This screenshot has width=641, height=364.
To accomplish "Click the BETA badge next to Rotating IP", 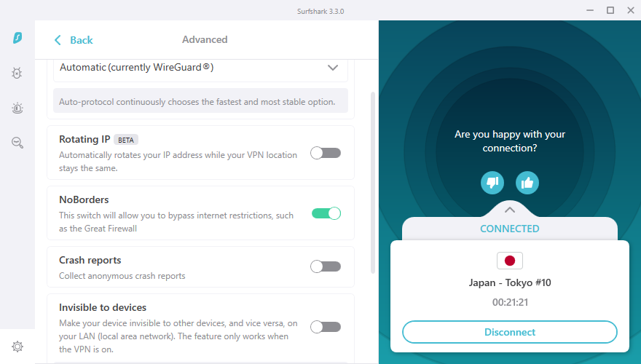I will (x=126, y=140).
